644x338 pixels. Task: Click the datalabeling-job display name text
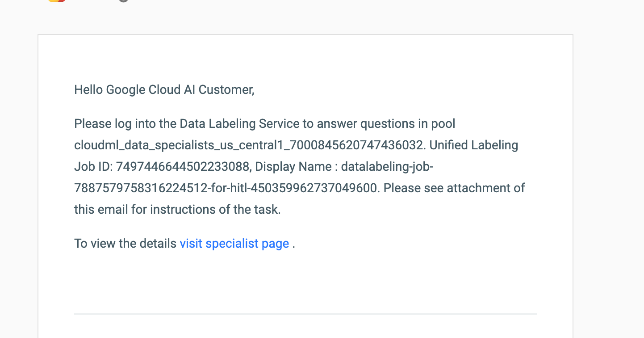click(387, 167)
